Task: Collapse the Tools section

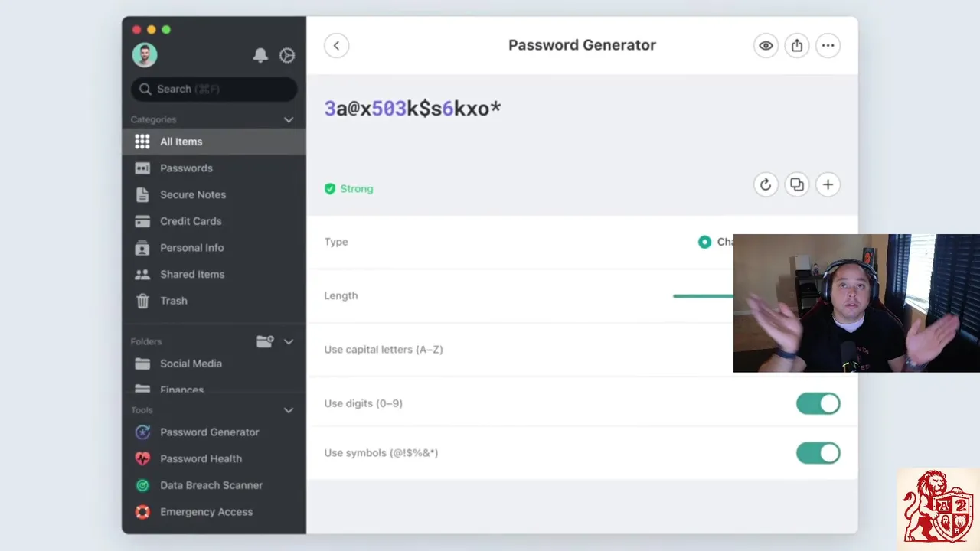Action: pyautogui.click(x=289, y=410)
